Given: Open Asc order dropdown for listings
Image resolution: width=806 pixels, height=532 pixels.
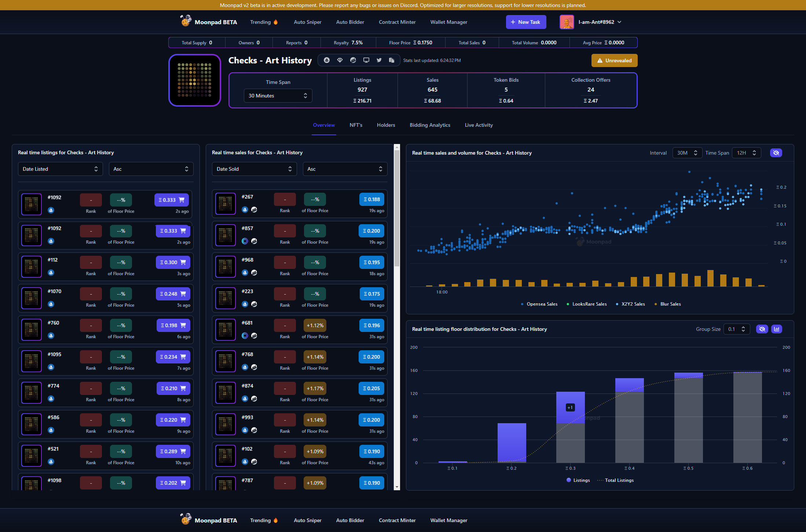Looking at the screenshot, I should coord(151,169).
